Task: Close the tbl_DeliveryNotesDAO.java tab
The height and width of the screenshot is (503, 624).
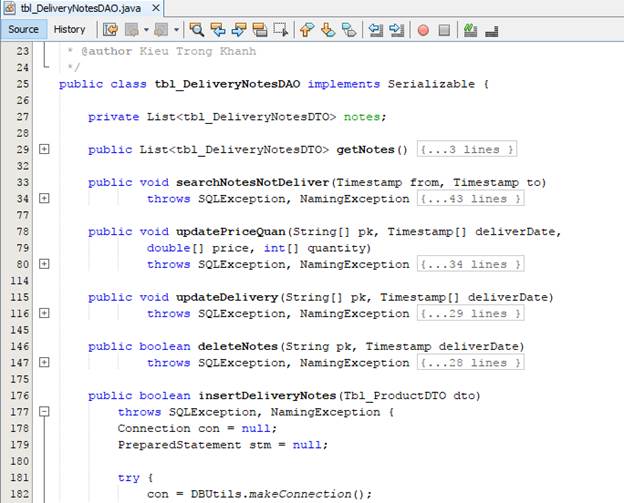Action: tap(156, 8)
